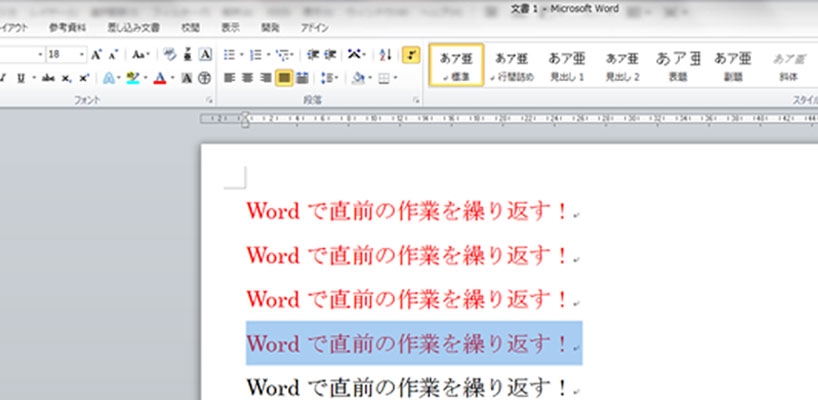The image size is (818, 400).
Task: Open the 参考資料 ribbon tab
Action: coord(68,28)
